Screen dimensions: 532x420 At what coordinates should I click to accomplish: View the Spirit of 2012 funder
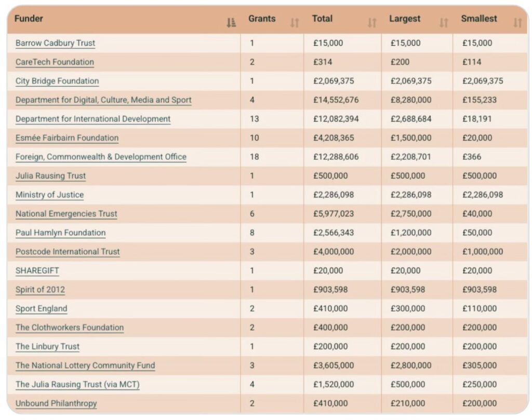coord(40,290)
